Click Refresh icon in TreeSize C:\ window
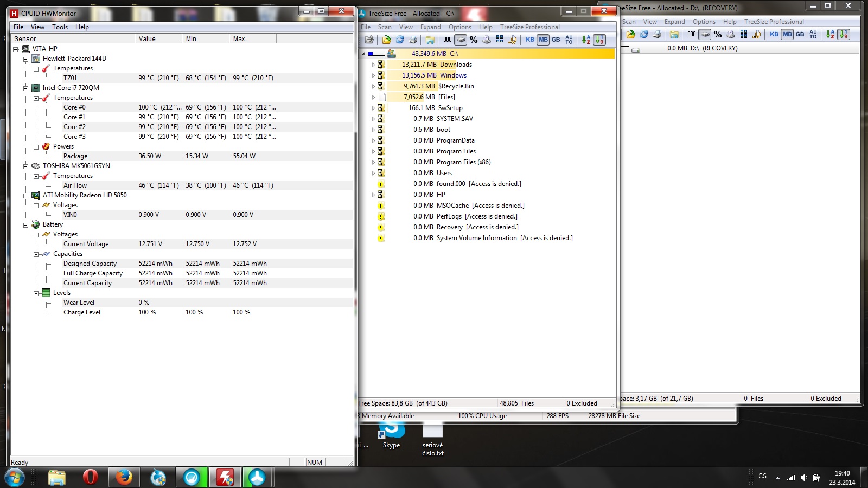 point(400,40)
